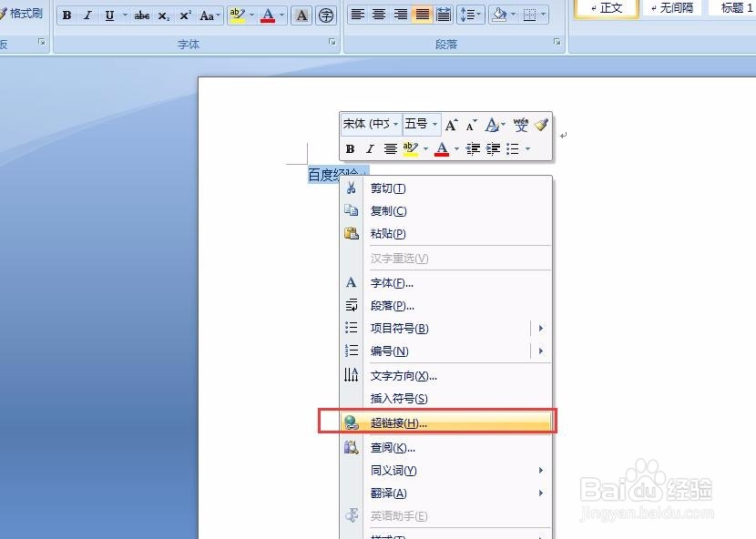Click the superscript icon in the Font group

click(x=187, y=15)
